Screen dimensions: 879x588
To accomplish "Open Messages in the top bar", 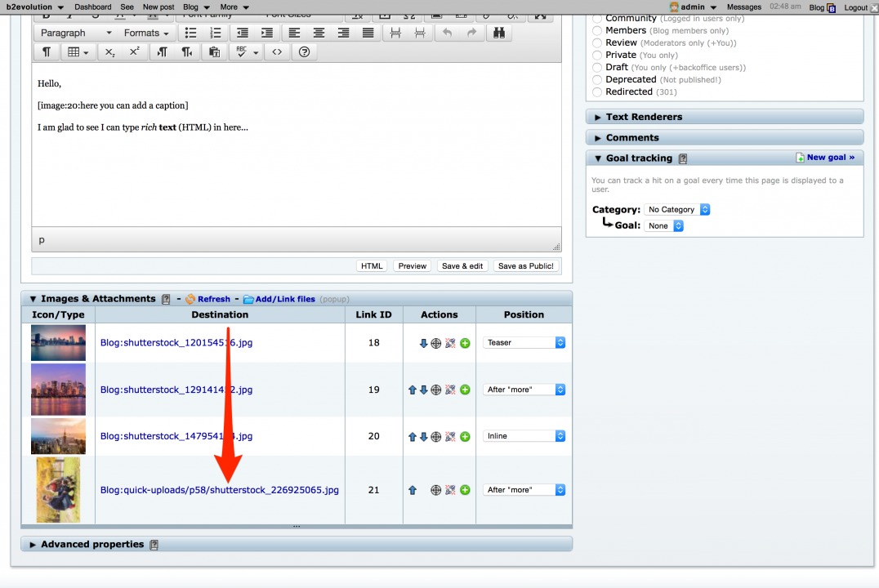I will tap(744, 7).
